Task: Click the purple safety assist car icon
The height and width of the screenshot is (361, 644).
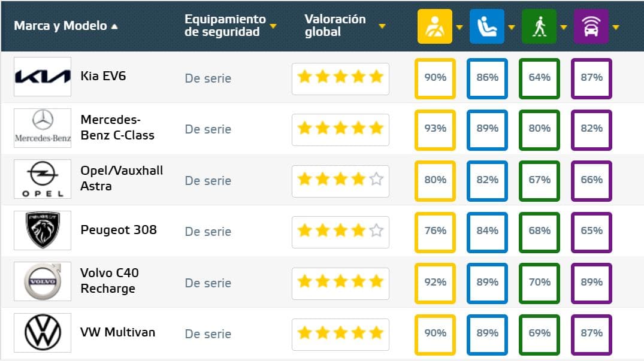Action: 591,26
